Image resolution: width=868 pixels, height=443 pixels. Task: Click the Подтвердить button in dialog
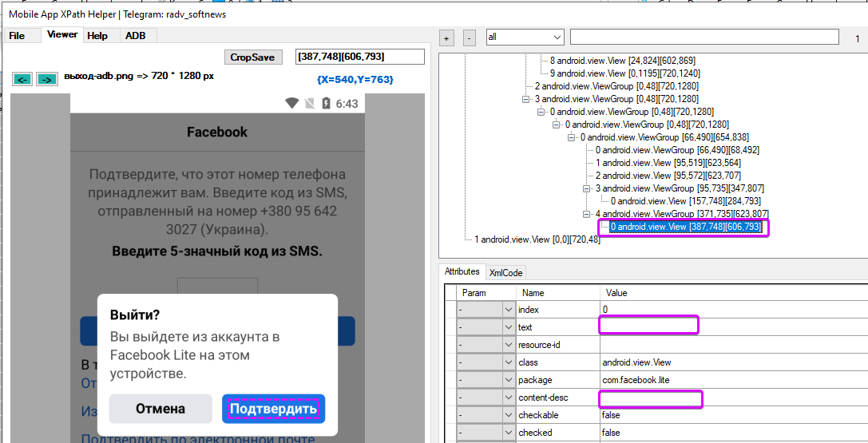tap(273, 409)
